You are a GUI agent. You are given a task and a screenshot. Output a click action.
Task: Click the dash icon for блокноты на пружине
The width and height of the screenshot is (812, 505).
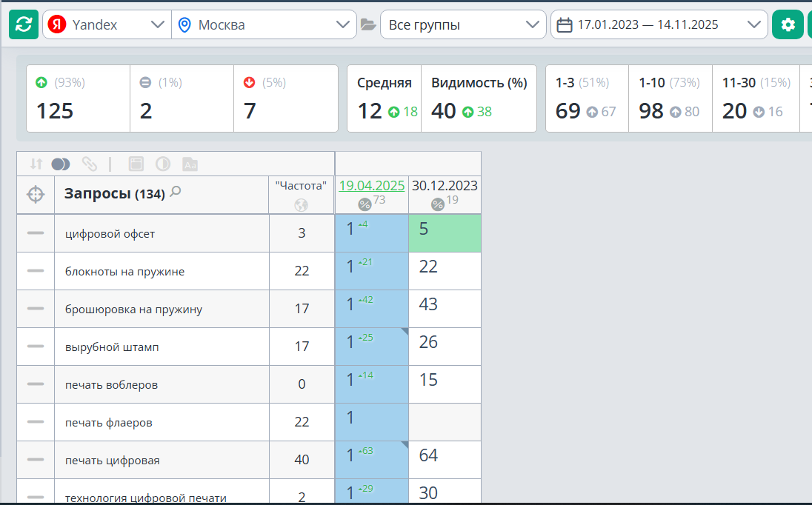(x=36, y=270)
